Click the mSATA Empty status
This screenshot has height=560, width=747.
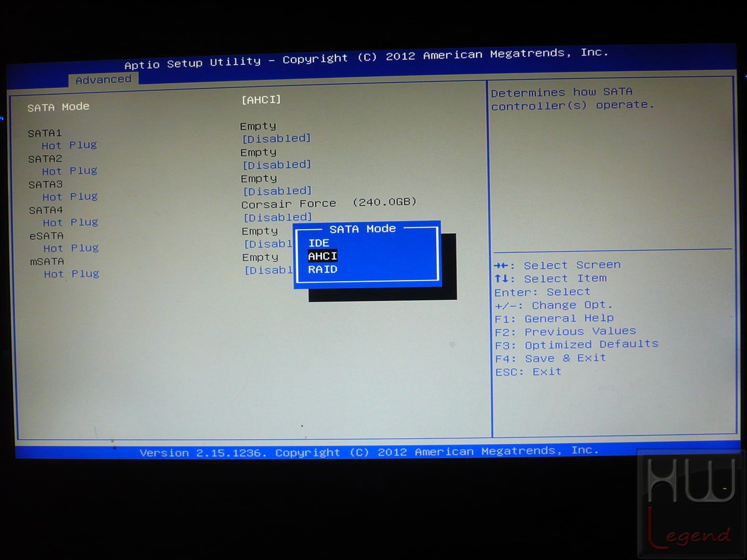point(260,258)
